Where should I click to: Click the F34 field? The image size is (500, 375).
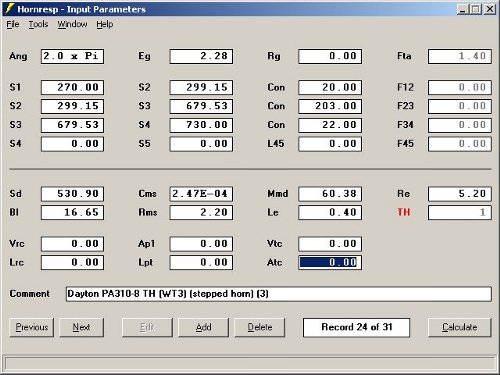pos(460,125)
